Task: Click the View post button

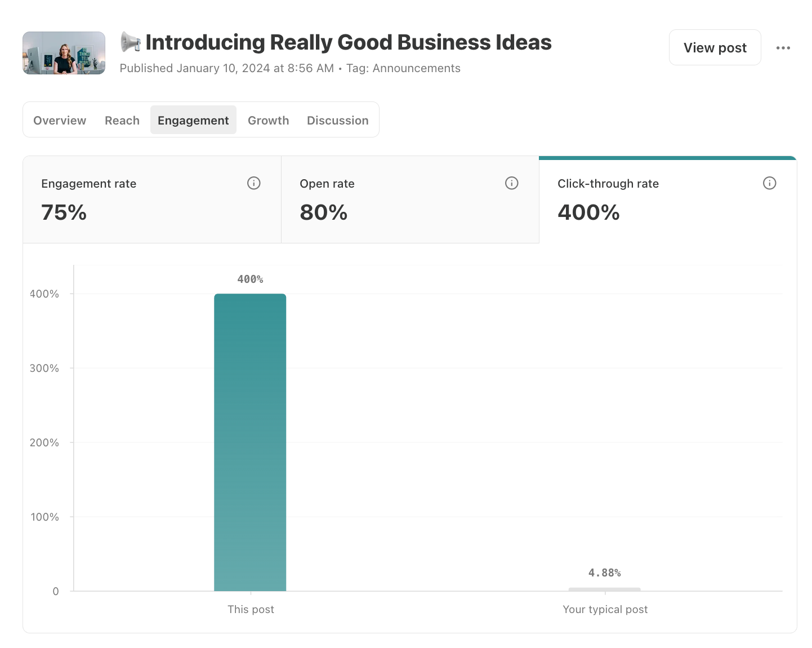Action: 715,47
